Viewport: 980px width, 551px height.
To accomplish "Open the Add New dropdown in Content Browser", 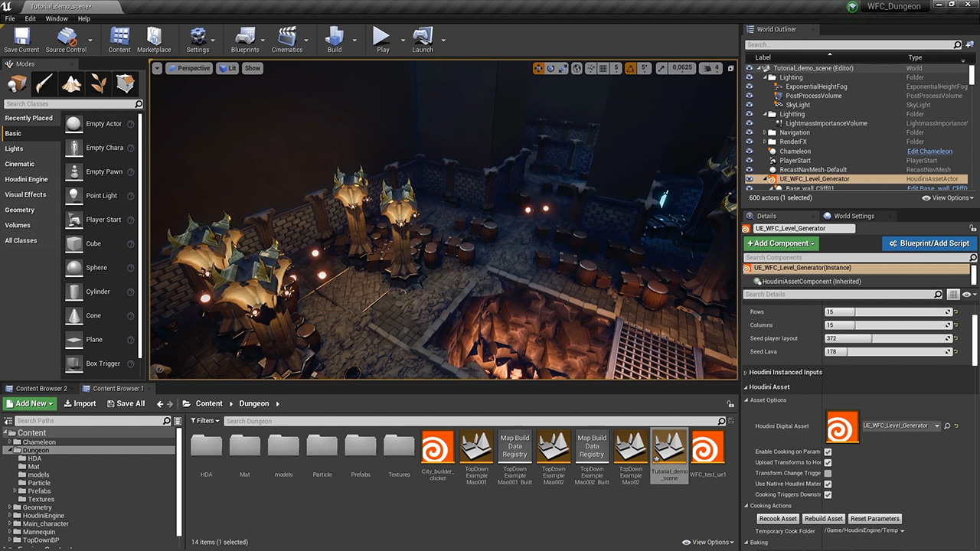I will pos(29,403).
